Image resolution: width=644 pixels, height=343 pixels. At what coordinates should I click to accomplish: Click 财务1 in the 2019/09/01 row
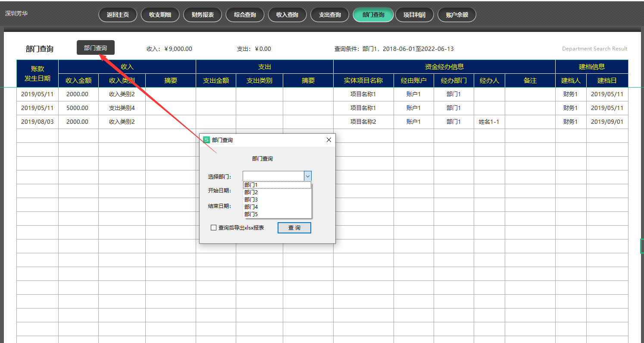[571, 122]
